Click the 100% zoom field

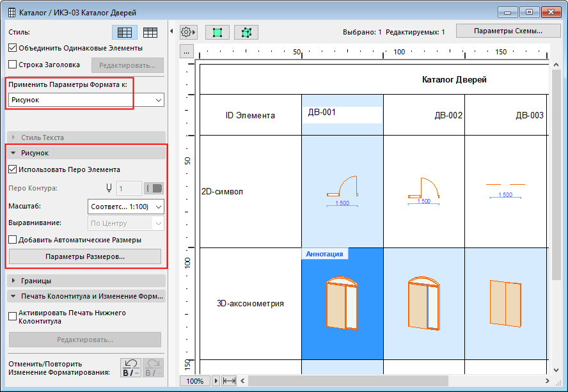coord(195,380)
